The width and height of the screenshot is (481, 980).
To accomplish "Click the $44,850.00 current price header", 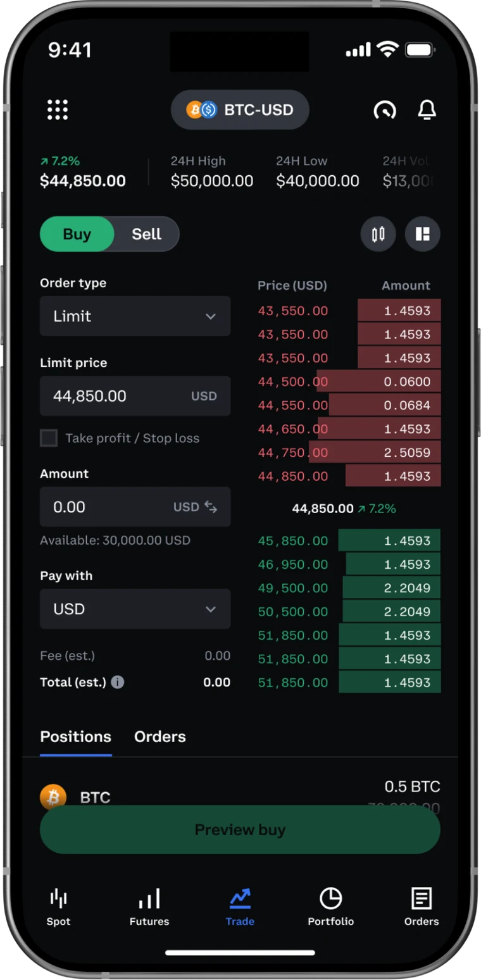I will pyautogui.click(x=83, y=181).
